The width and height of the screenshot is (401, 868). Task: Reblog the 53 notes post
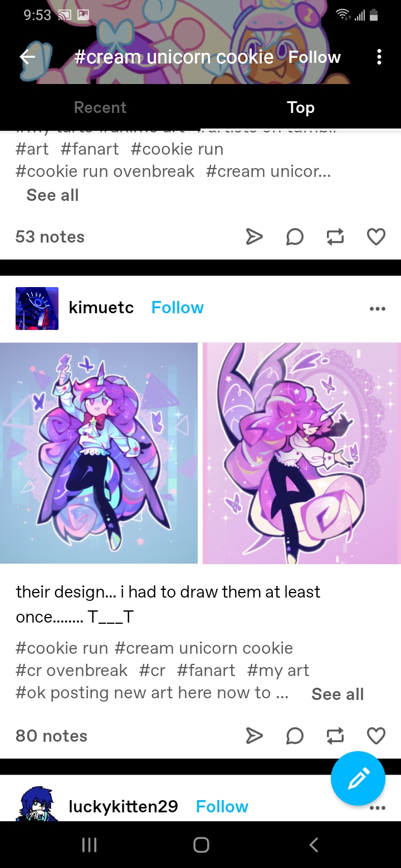[335, 237]
